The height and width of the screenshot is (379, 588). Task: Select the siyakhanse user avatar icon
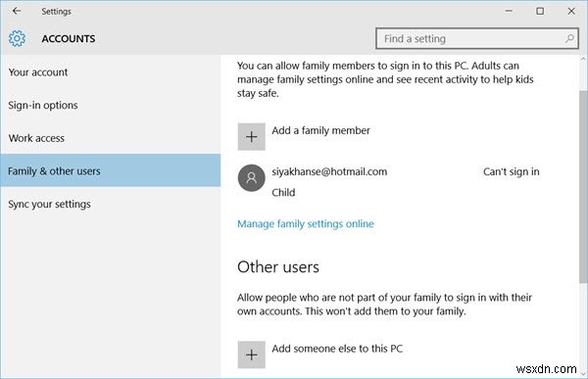[x=251, y=177]
